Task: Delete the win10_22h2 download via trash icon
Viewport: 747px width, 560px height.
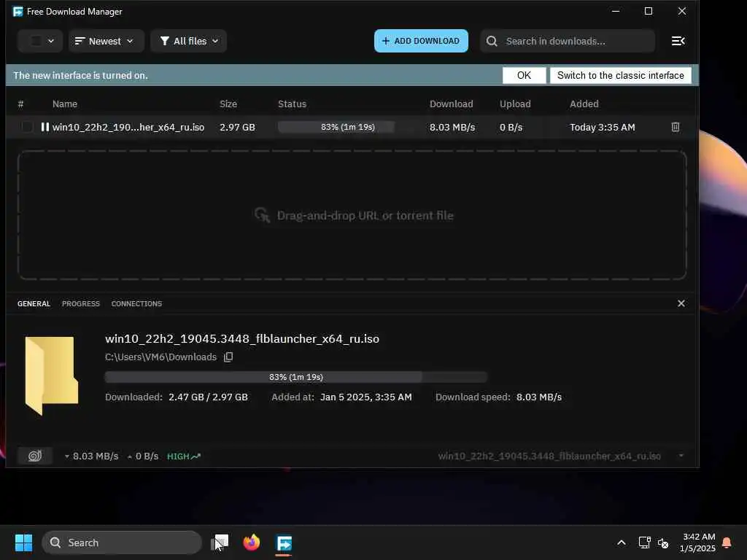Action: click(x=675, y=127)
